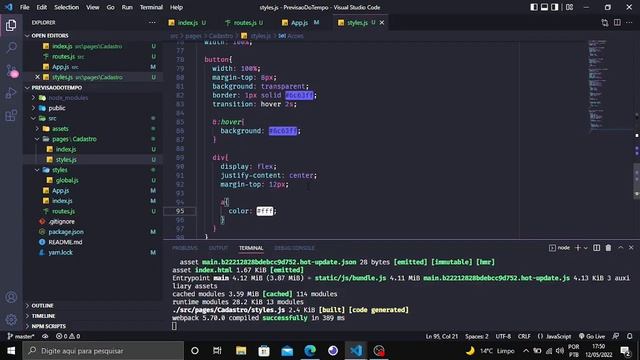
Task: Open Customize Layout icon
Action: (x=569, y=7)
